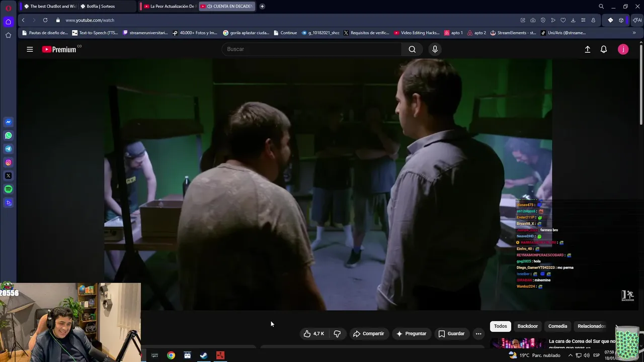Open StreamElements bookmark
The height and width of the screenshot is (362, 644).
(513, 33)
